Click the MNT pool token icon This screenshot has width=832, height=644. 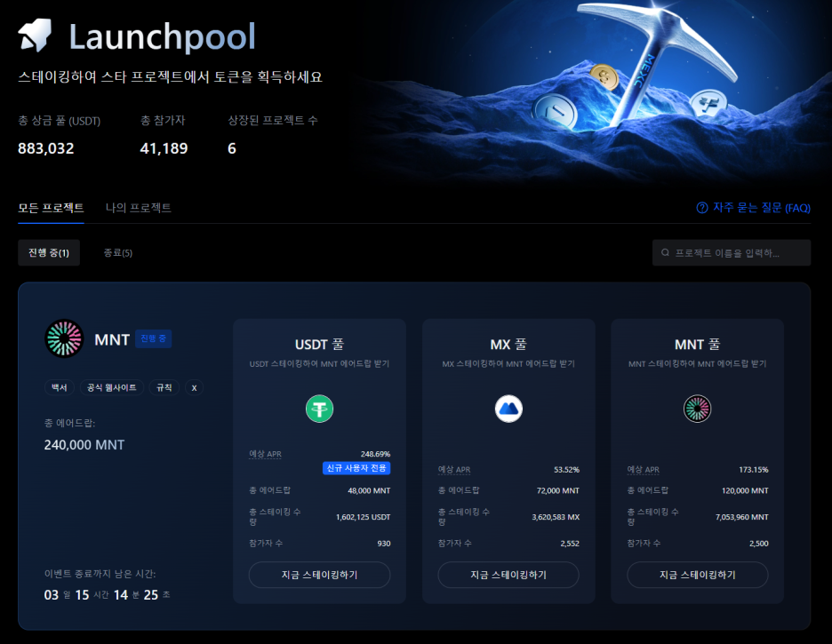click(x=697, y=409)
